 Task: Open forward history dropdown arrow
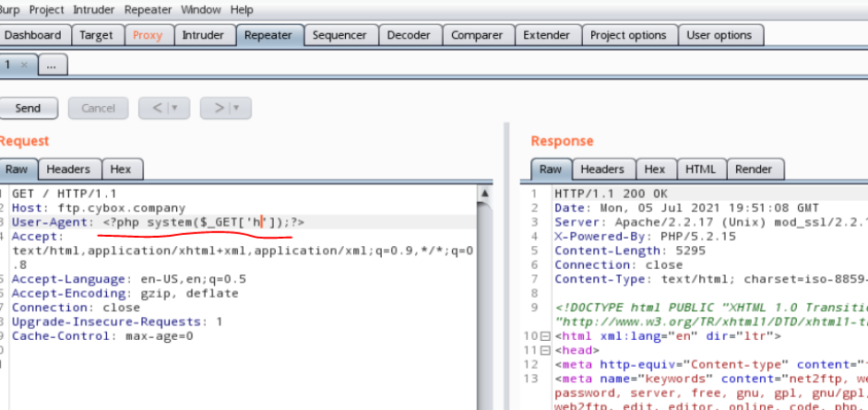(x=237, y=109)
